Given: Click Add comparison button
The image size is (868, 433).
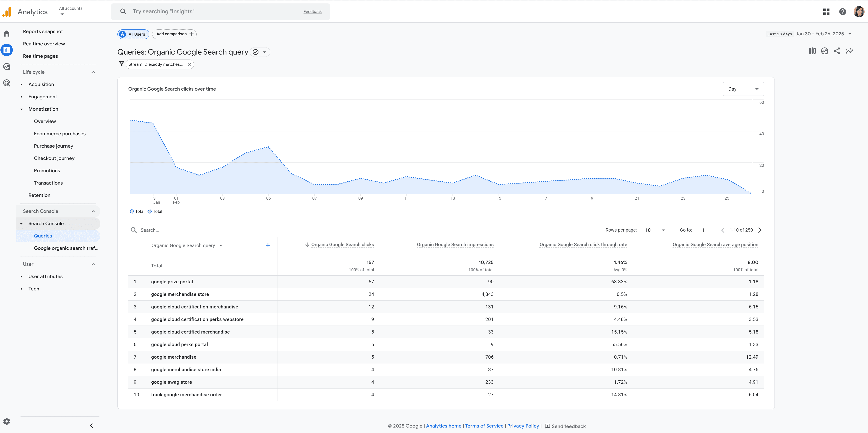Looking at the screenshot, I should pos(174,34).
